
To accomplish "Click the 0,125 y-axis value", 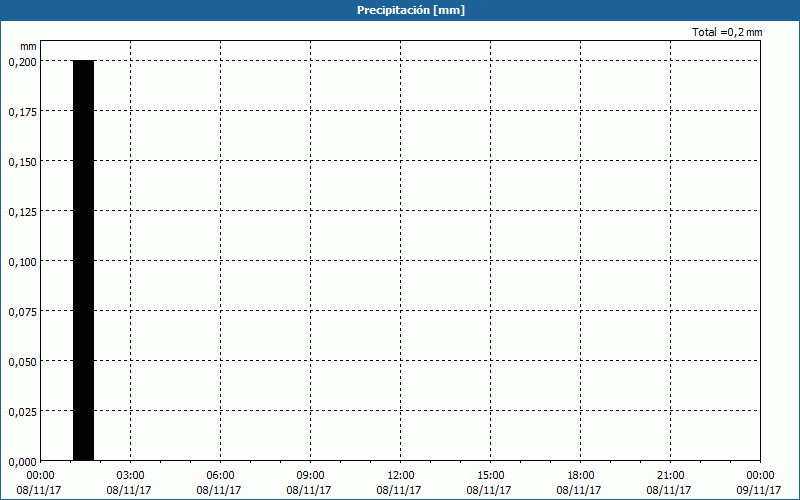I will coord(22,212).
